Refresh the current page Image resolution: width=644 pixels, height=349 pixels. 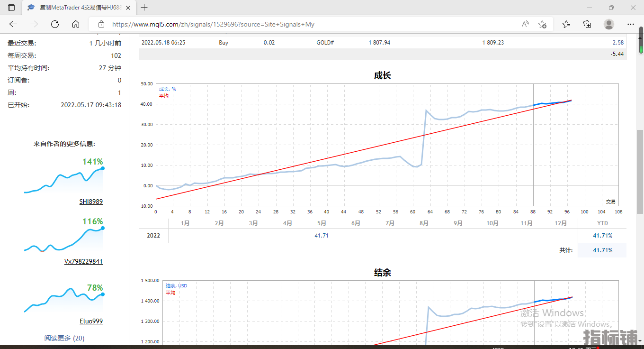click(x=55, y=24)
